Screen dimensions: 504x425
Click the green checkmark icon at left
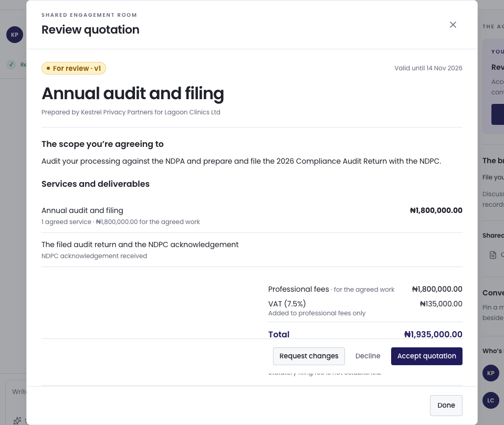coord(11,65)
